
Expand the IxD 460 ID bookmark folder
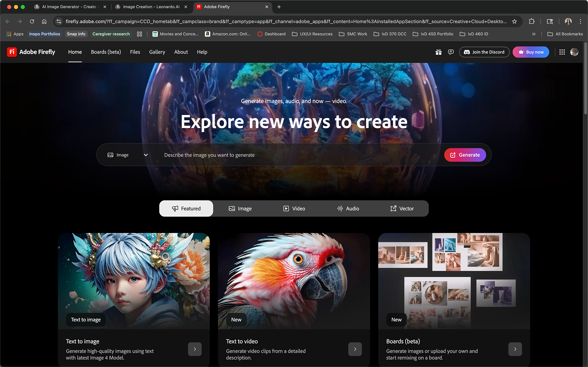[x=474, y=34]
